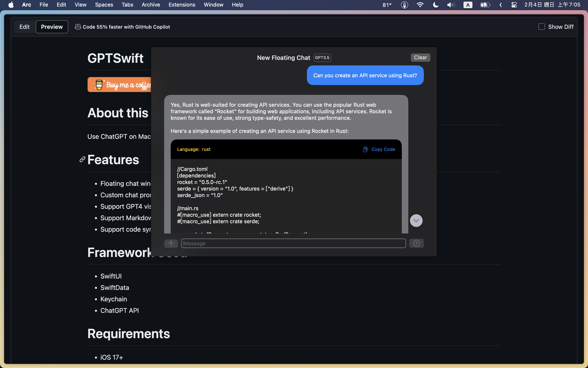Click the Language: rust label

tap(194, 149)
